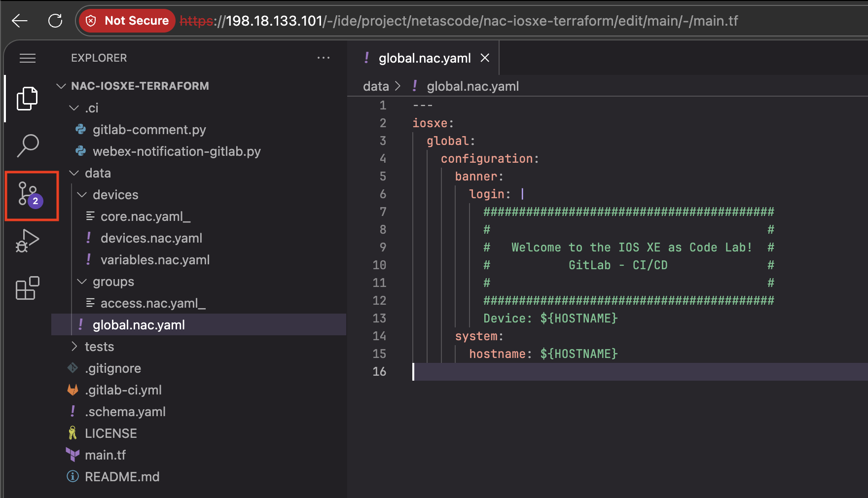Image resolution: width=868 pixels, height=498 pixels.
Task: Click the GitLab fox icon beside .gitlab-ci.yml
Action: (x=72, y=390)
